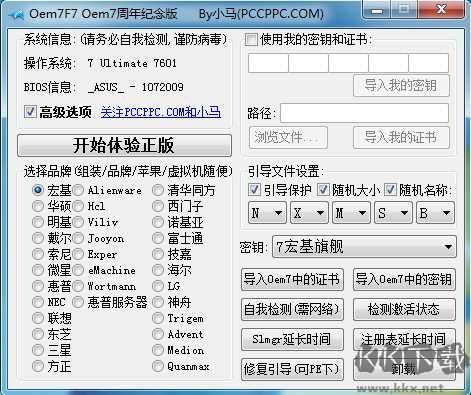Select the Trigem radio button

(158, 318)
